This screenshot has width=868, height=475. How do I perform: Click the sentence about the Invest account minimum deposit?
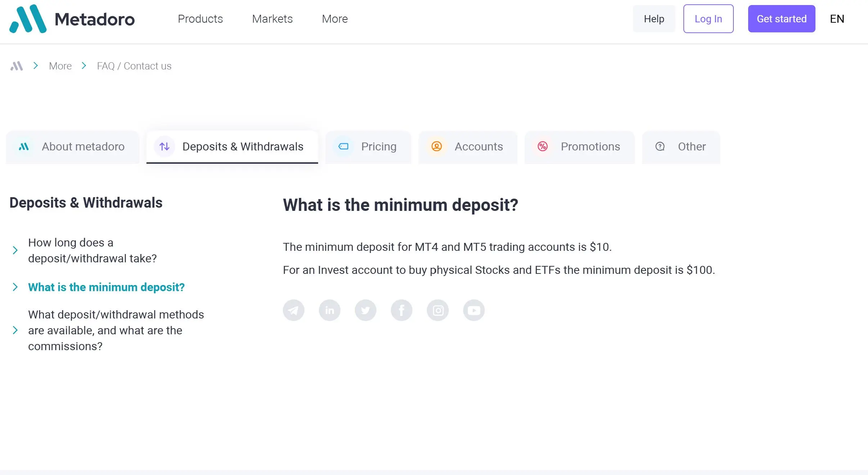[x=499, y=270]
